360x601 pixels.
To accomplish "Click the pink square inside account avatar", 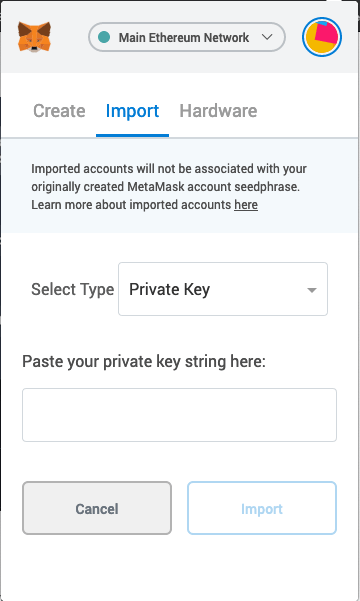I will tap(327, 33).
